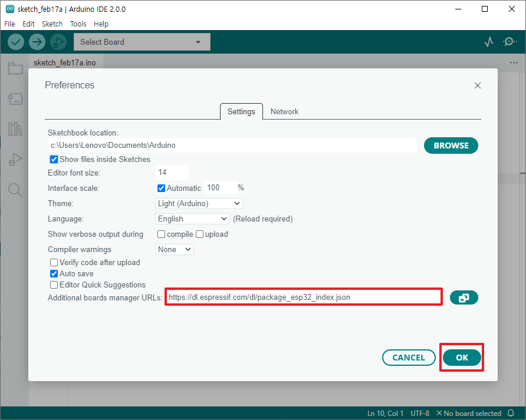Click the Editor font size field

click(172, 172)
